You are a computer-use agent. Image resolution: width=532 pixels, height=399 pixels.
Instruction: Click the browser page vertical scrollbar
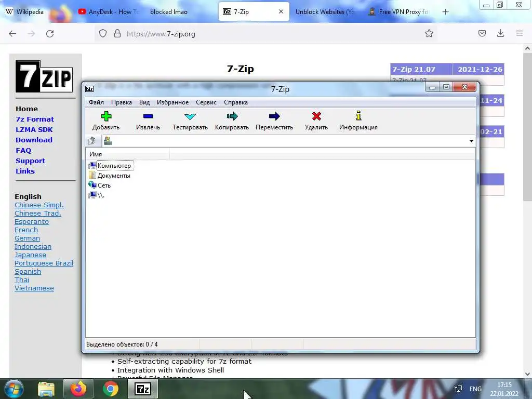point(527,126)
